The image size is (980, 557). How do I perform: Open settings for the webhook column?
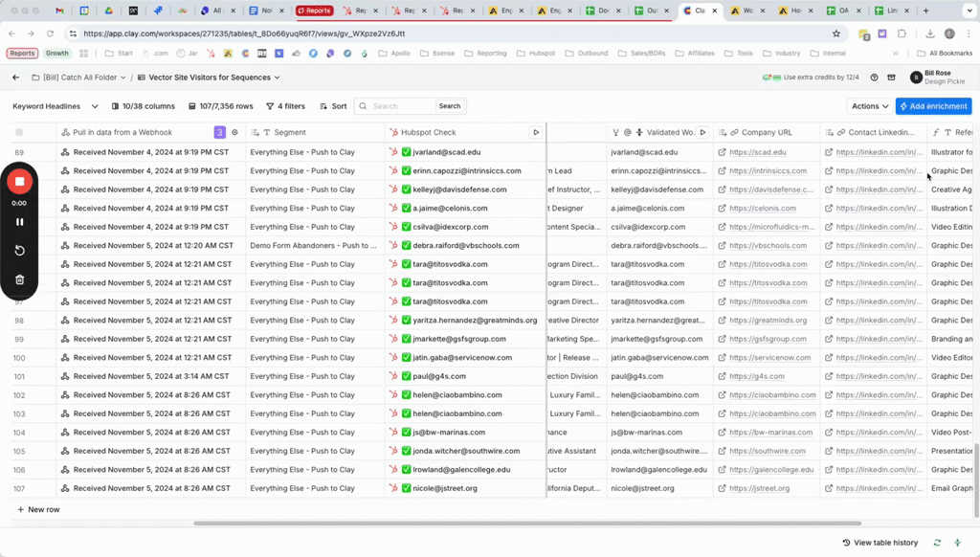tap(234, 132)
